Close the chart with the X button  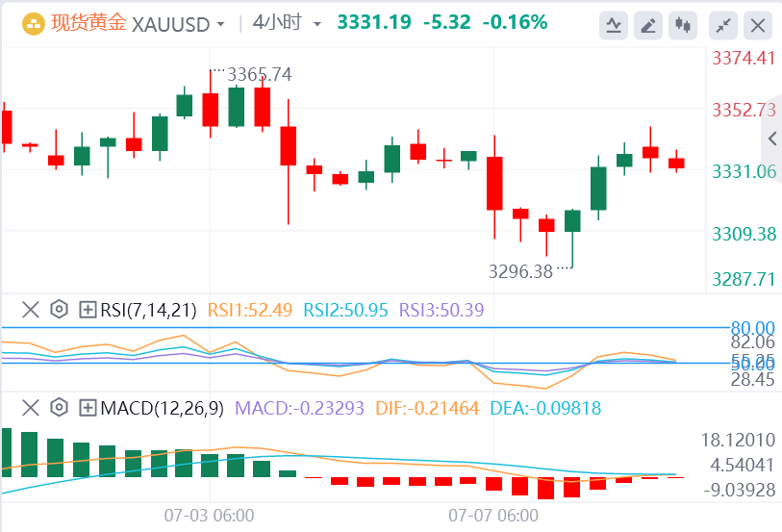point(758,24)
